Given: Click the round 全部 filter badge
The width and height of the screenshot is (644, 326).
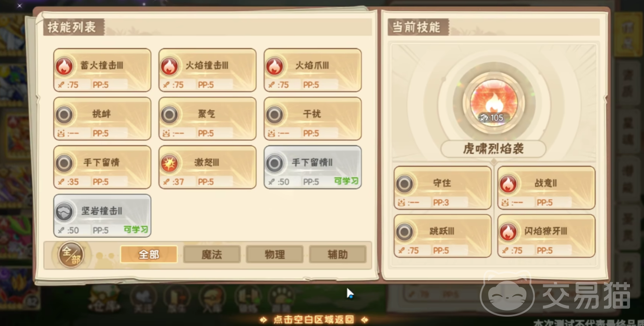Looking at the screenshot, I should point(71,255).
